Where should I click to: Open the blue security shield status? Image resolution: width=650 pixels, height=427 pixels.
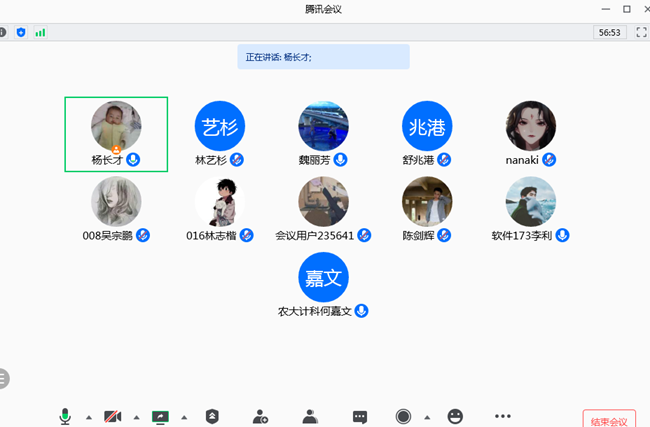click(21, 32)
